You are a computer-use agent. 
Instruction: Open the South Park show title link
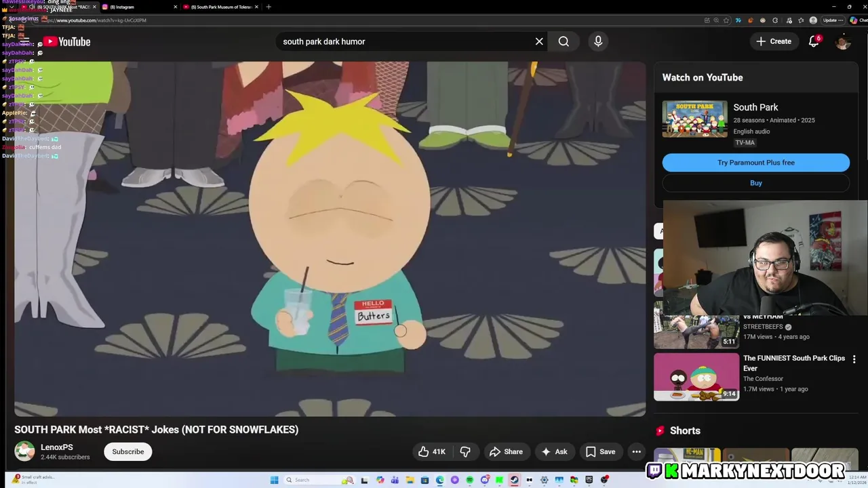[x=755, y=107]
